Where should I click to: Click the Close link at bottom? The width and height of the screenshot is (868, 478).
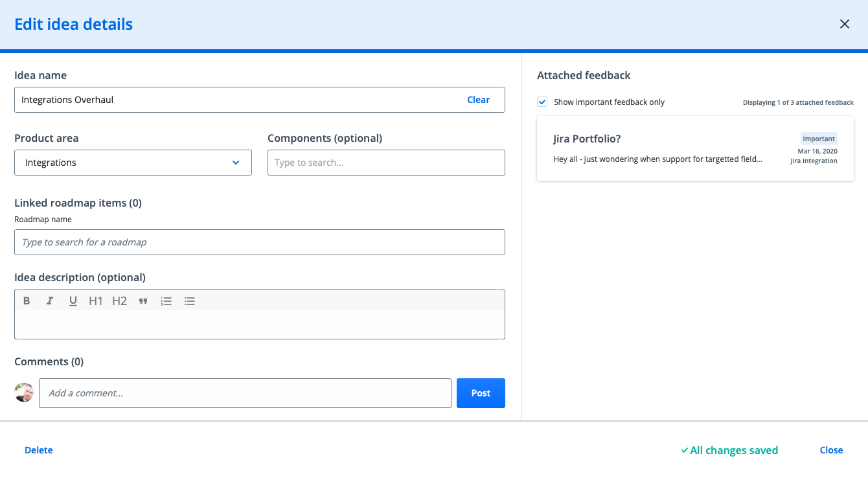[831, 450]
